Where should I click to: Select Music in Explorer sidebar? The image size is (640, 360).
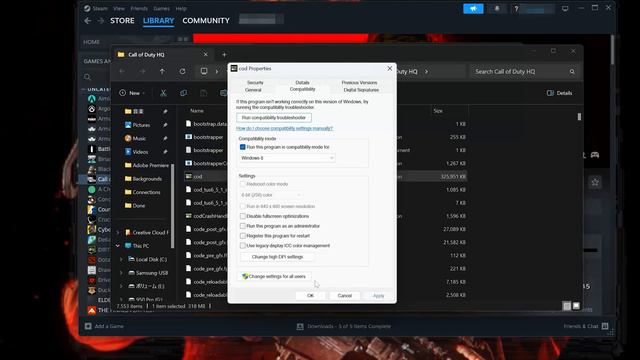139,138
